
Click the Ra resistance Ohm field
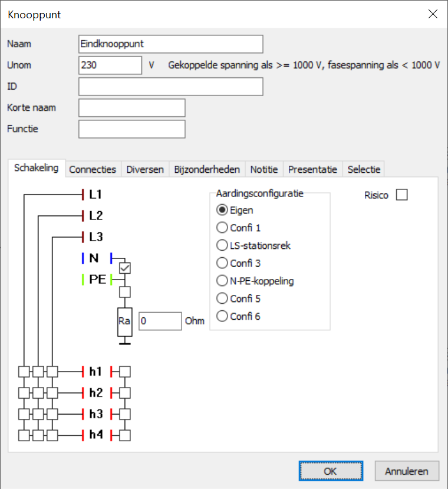pos(160,321)
